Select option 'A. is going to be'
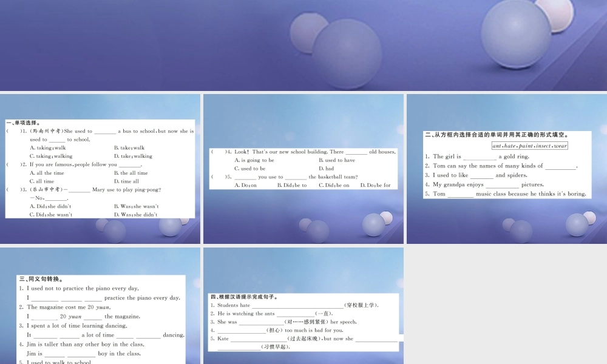Screen dimensions: 607x364 click(x=254, y=160)
